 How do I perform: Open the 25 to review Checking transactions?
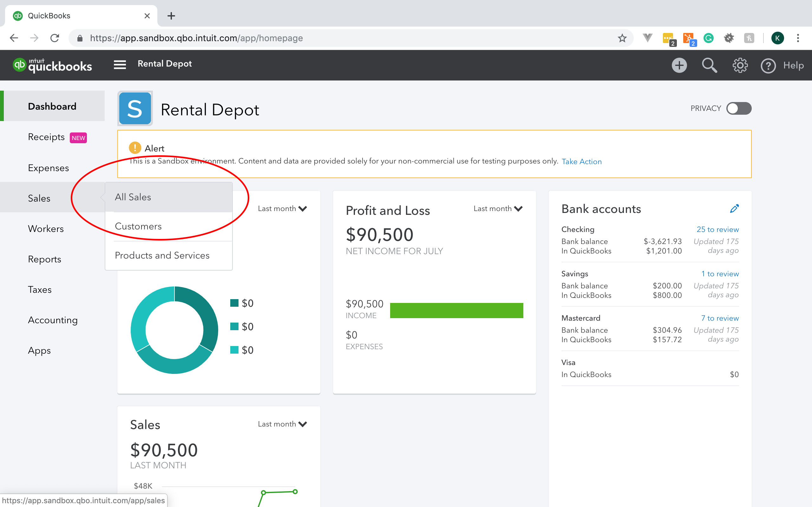point(718,229)
